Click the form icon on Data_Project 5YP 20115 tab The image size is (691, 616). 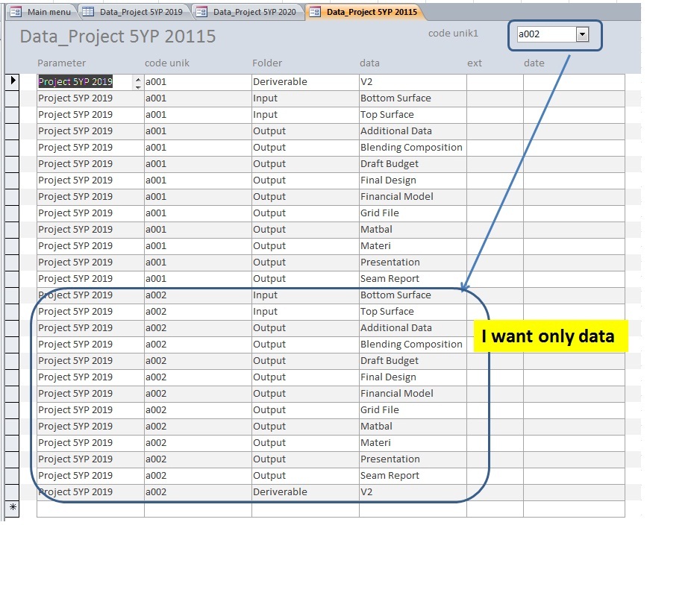click(315, 12)
